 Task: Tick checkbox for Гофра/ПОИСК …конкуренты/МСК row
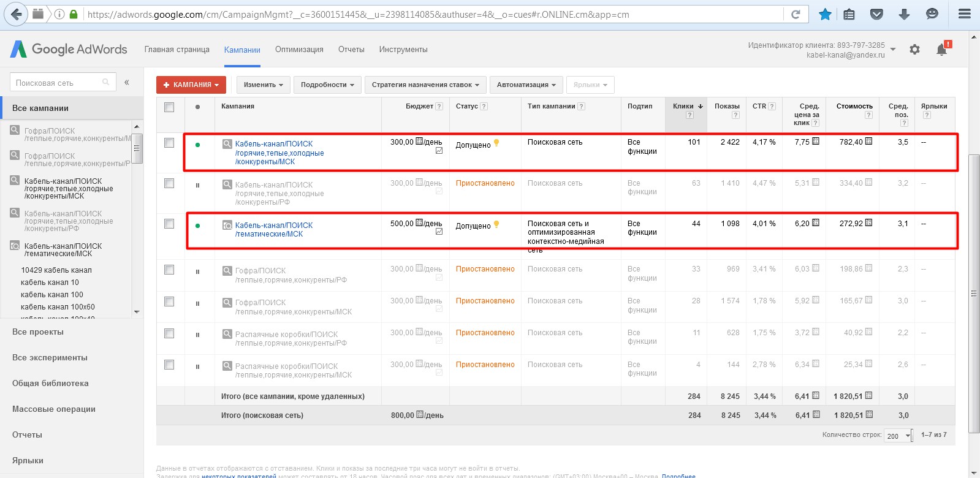pyautogui.click(x=169, y=302)
